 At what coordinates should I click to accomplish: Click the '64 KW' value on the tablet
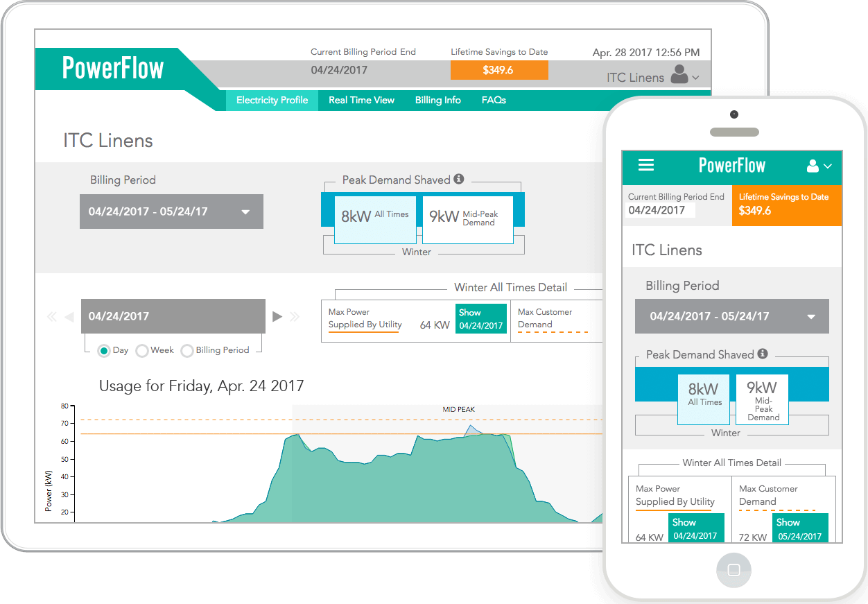435,325
